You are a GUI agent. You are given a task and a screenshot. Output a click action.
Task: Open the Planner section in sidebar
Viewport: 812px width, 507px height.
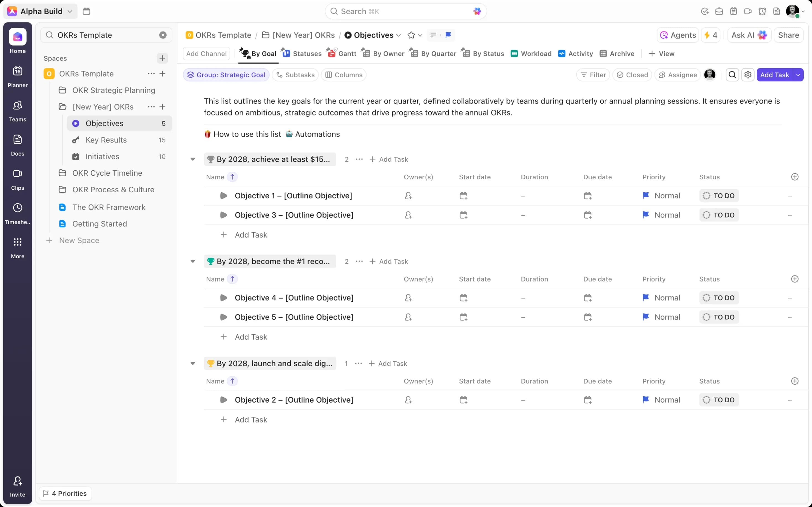[17, 77]
